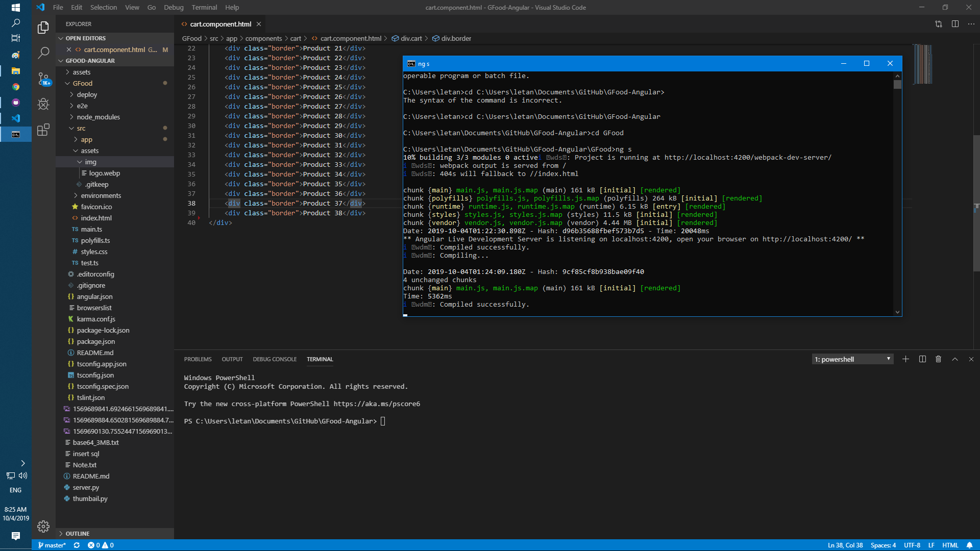Select the Search icon in the activity bar
The image size is (980, 551).
(x=43, y=53)
